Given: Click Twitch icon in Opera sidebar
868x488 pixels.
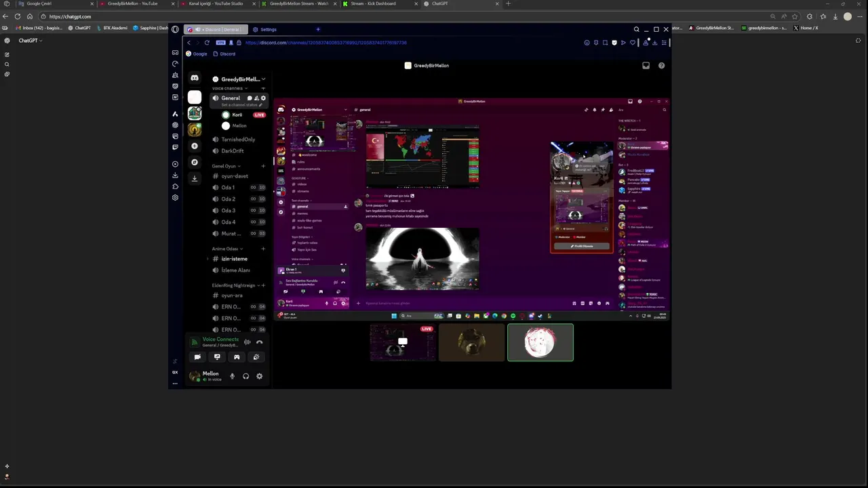Looking at the screenshot, I should coord(175,147).
